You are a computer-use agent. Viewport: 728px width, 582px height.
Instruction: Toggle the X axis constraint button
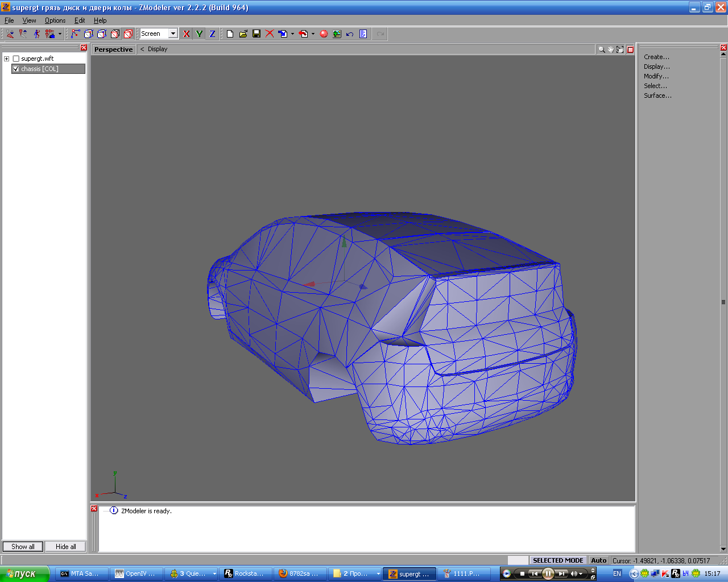pyautogui.click(x=186, y=34)
